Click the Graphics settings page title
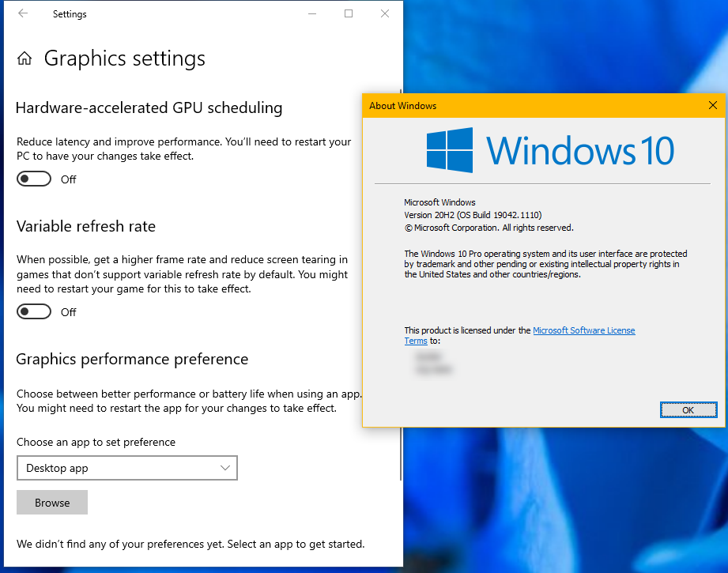 (124, 58)
